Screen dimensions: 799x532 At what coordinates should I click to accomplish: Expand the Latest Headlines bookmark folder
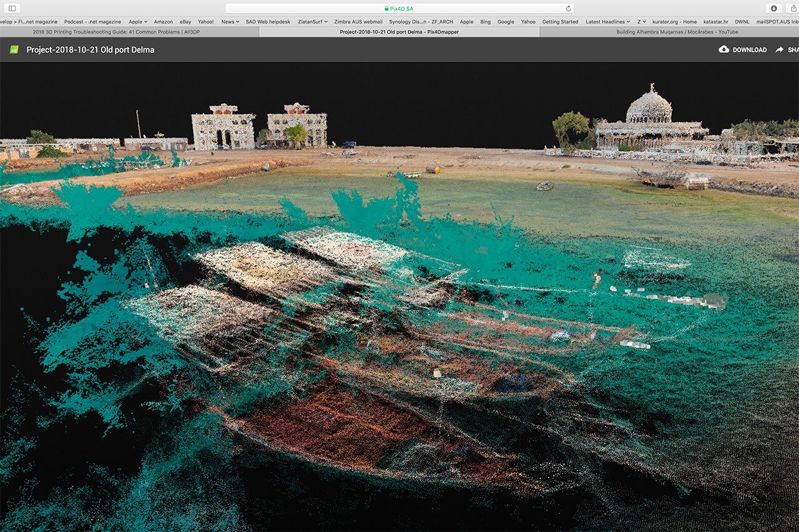coord(607,22)
